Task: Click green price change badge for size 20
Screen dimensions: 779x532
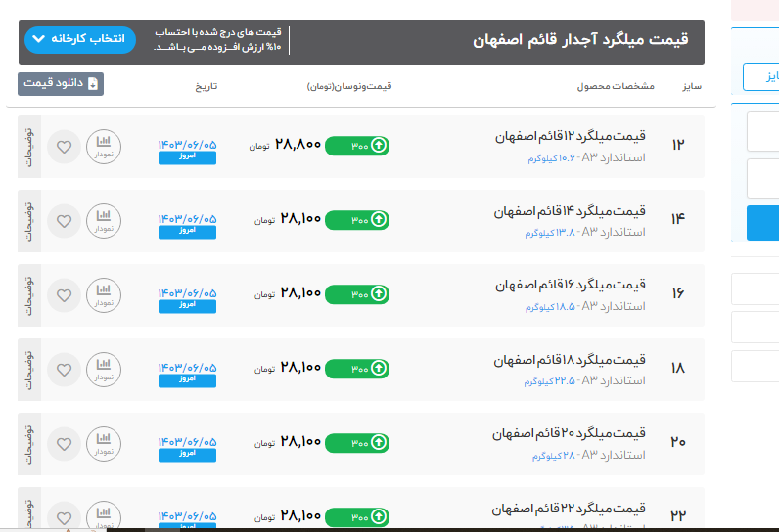Action: (x=357, y=442)
